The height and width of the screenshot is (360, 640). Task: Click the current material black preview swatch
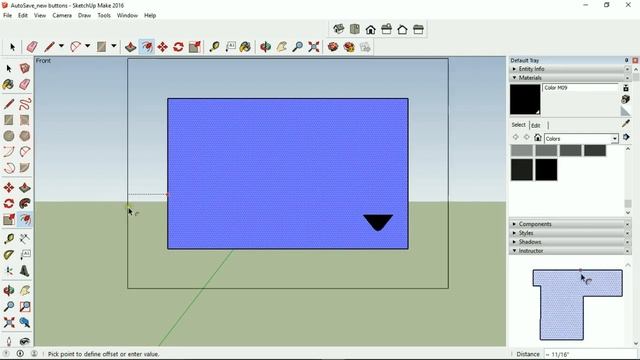(x=525, y=100)
